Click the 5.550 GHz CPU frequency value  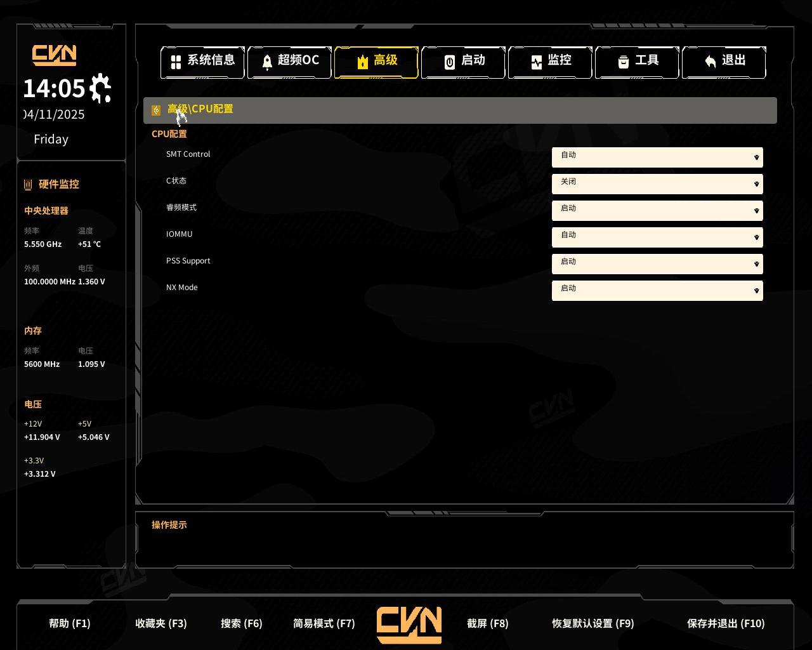pyautogui.click(x=43, y=244)
